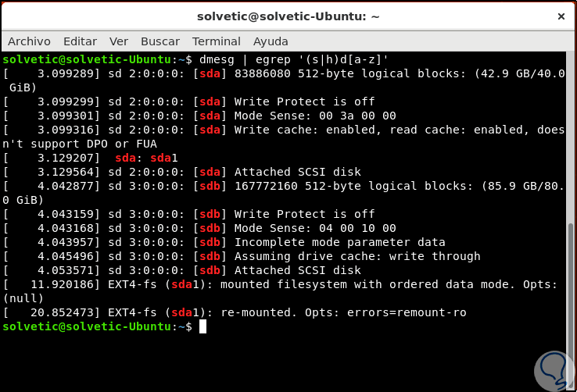
Task: Click the sdb Attached SCSI disk line
Action: tap(182, 270)
